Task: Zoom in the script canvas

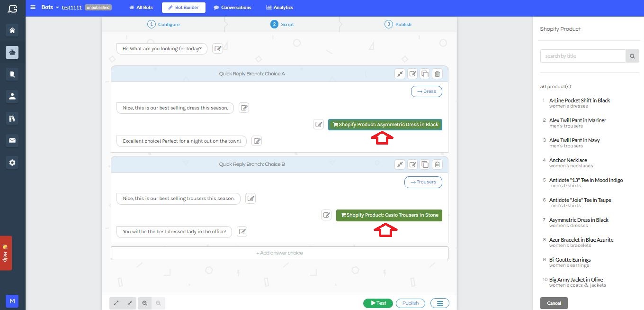Action: [158, 303]
